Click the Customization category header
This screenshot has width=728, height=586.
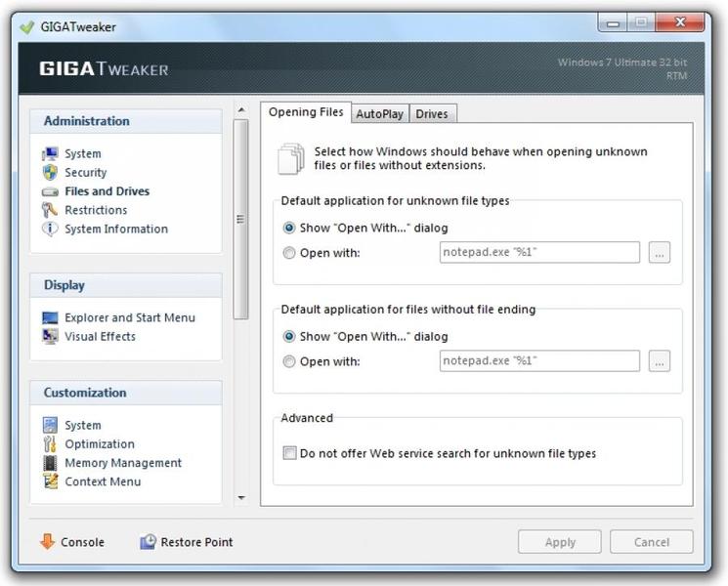click(x=126, y=393)
